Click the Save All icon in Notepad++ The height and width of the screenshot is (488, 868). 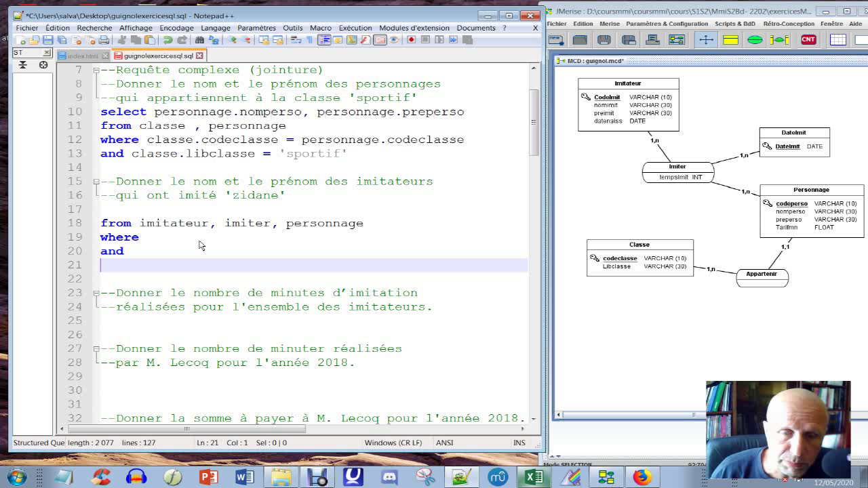pos(62,40)
